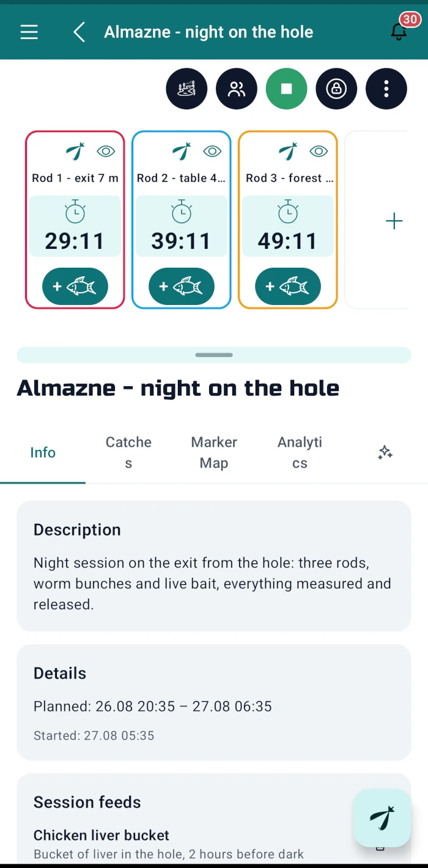Switch to the Catches tab
428x868 pixels.
[128, 452]
